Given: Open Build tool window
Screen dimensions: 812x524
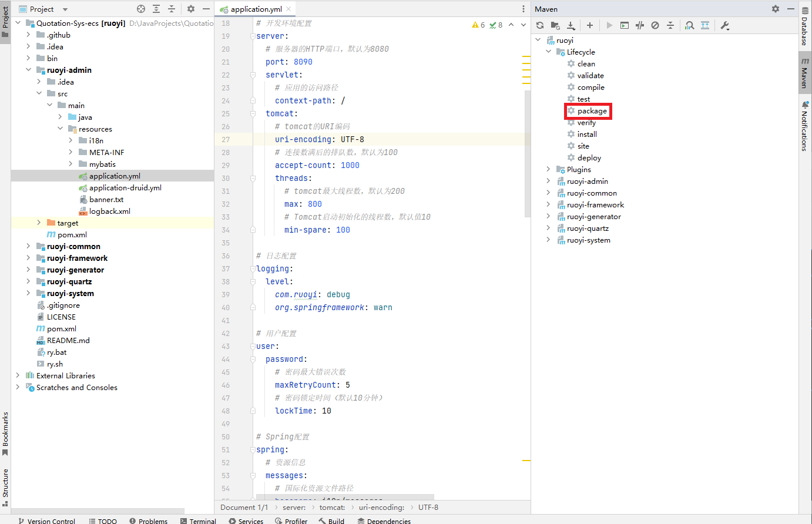Looking at the screenshot, I should tap(331, 521).
